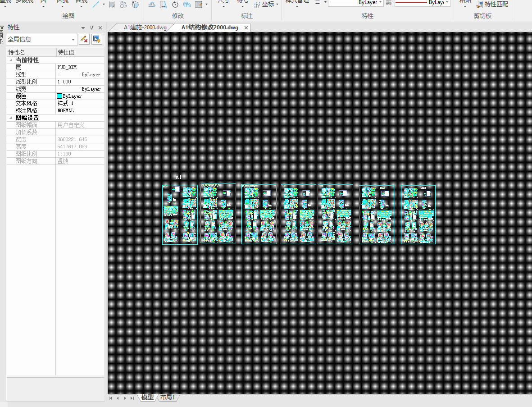Screen dimensions: 532x407
Task: Open the dropdown beside the Line tool icon
Action: click(104, 5)
